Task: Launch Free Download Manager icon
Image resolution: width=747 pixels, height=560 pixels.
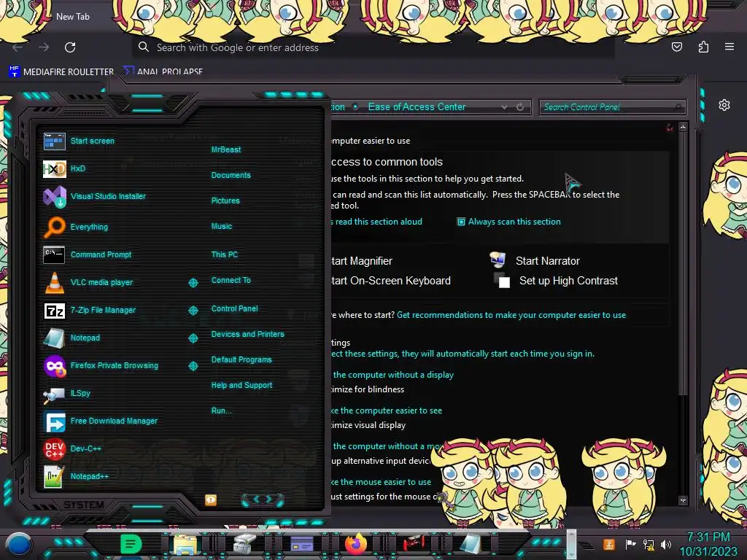Action: [x=54, y=421]
